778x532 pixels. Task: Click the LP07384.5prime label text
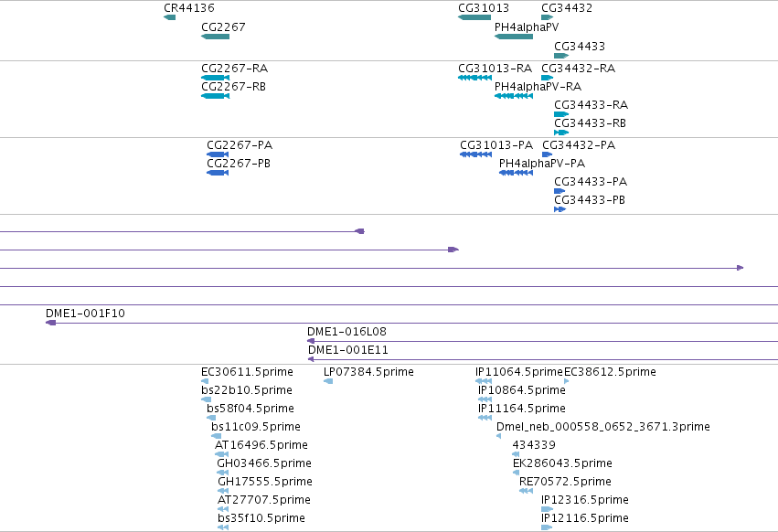tap(368, 372)
